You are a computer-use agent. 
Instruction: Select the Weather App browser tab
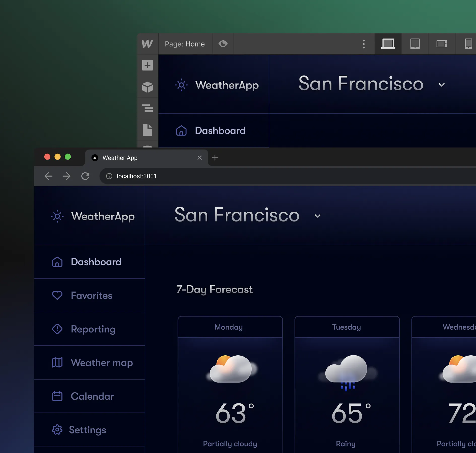tap(146, 158)
